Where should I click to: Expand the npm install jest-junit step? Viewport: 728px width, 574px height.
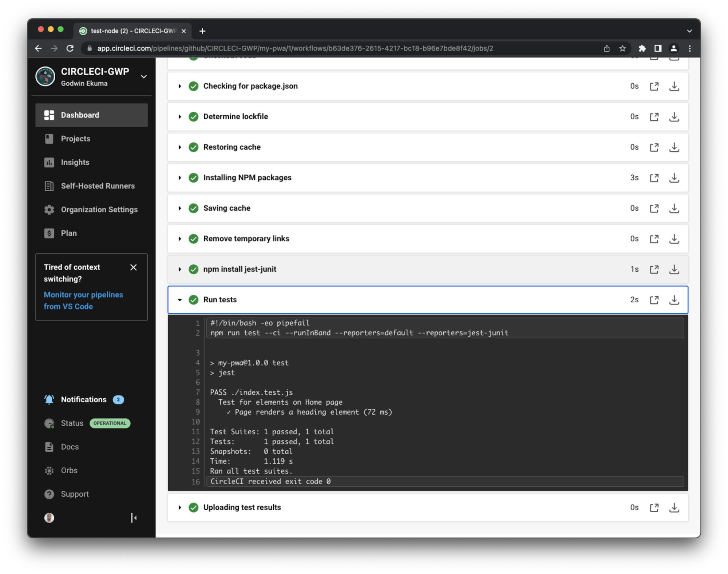[180, 269]
